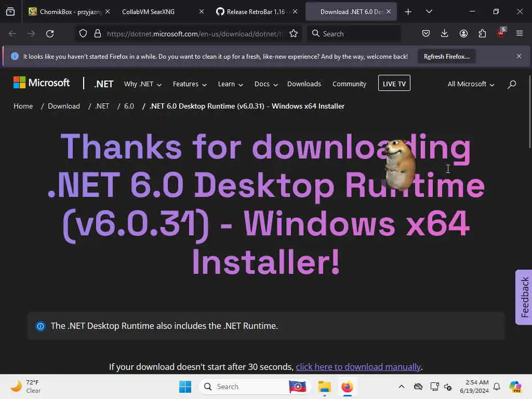Image resolution: width=532 pixels, height=399 pixels.
Task: Open the Community nav link
Action: pos(349,84)
